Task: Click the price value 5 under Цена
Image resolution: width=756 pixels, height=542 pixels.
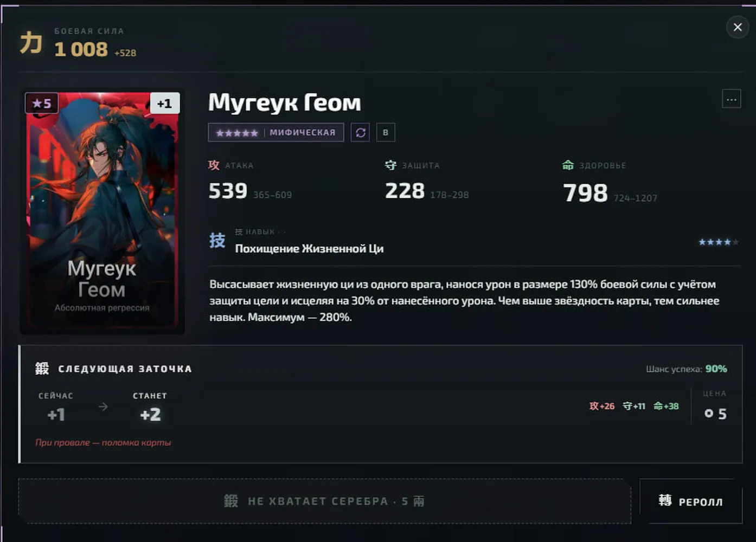Action: (722, 414)
